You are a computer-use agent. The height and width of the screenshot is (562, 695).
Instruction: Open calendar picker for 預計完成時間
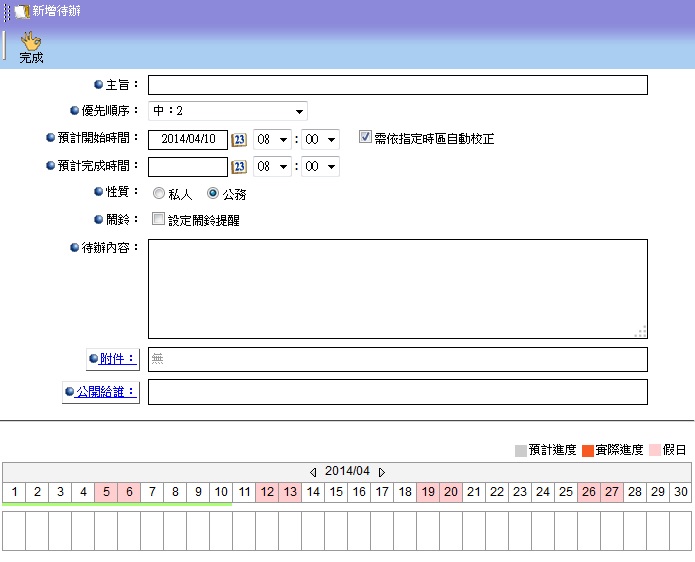(239, 167)
